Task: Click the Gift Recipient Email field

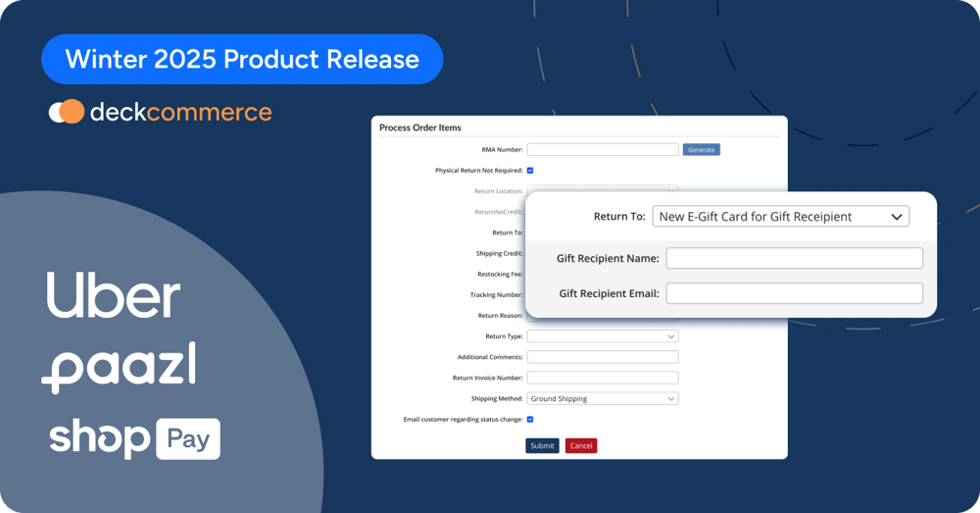Action: pyautogui.click(x=794, y=293)
